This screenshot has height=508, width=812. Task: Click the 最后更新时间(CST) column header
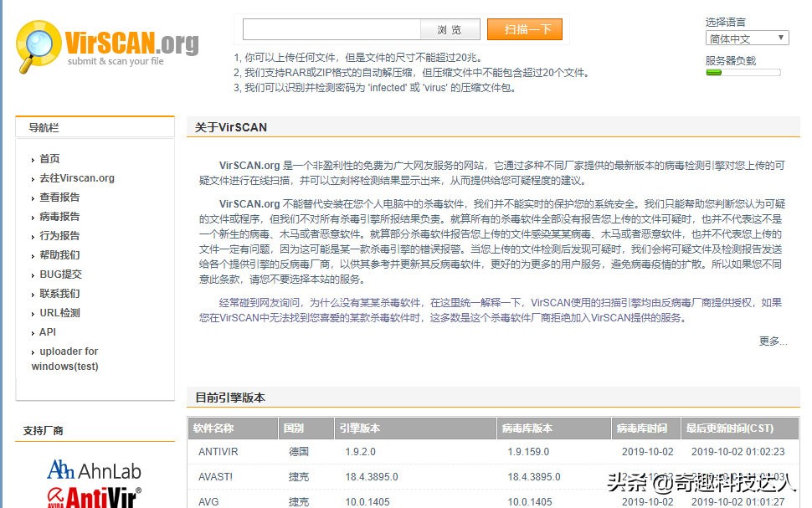pyautogui.click(x=740, y=428)
